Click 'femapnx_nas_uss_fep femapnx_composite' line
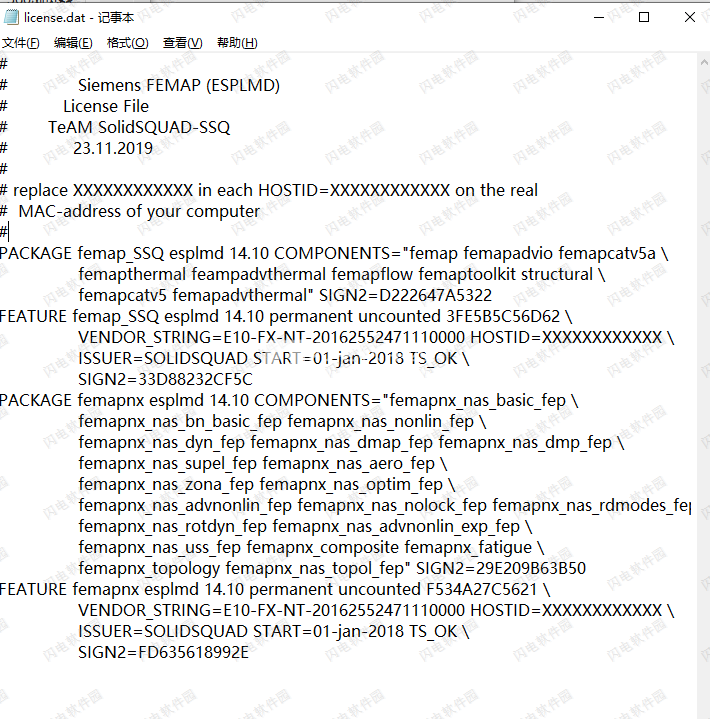 pos(311,548)
